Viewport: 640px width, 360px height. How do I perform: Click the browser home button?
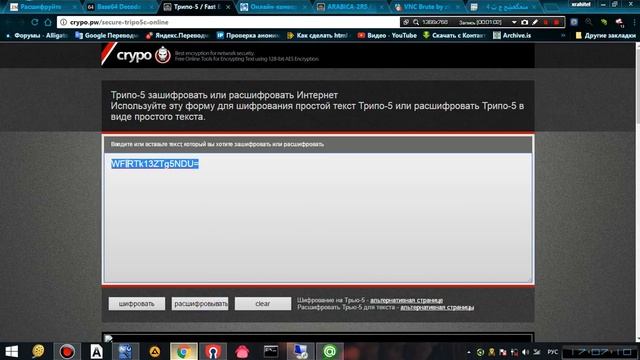pyautogui.click(x=48, y=22)
